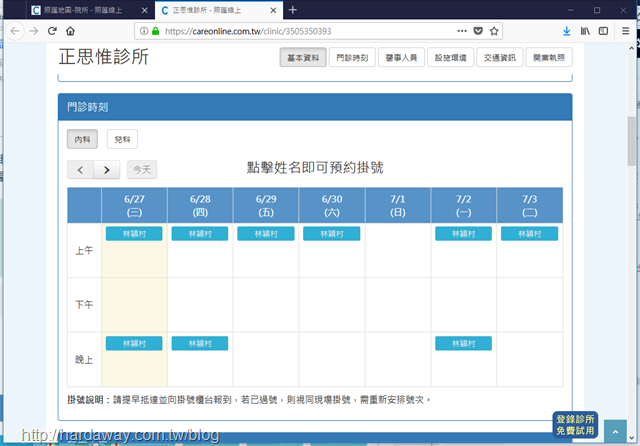Book 林穎村 on 6/29 morning

pyautogui.click(x=266, y=234)
